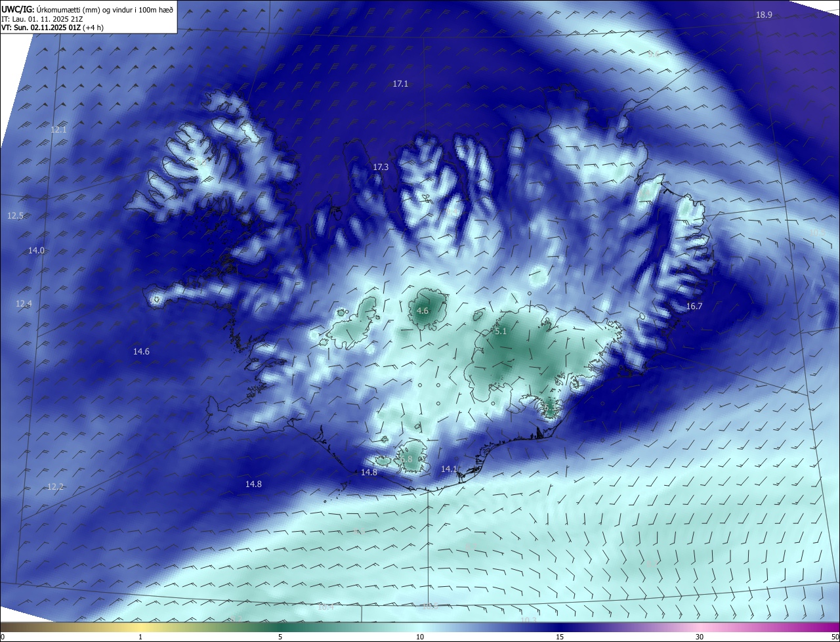Click the 17.1 value north of Iceland
This screenshot has width=840, height=642.
tap(400, 84)
